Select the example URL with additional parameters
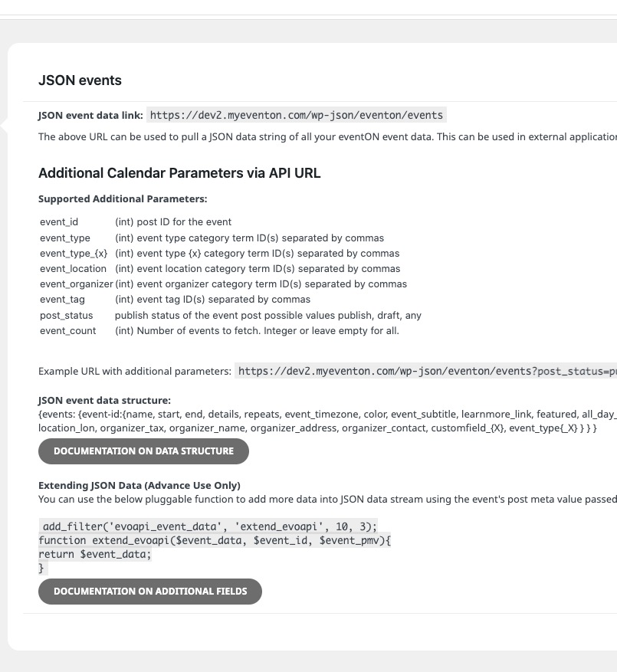The height and width of the screenshot is (672, 617). click(426, 371)
